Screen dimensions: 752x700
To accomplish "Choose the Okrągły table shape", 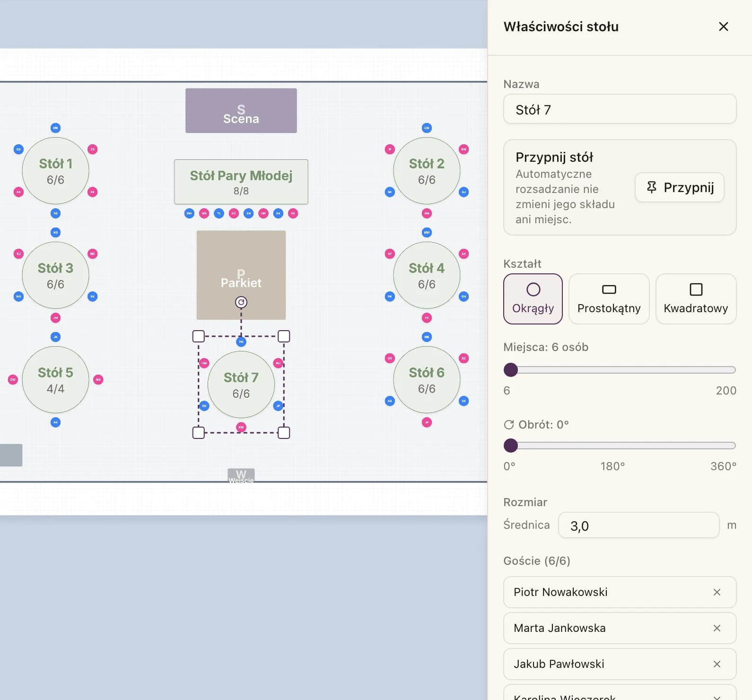I will [x=533, y=299].
